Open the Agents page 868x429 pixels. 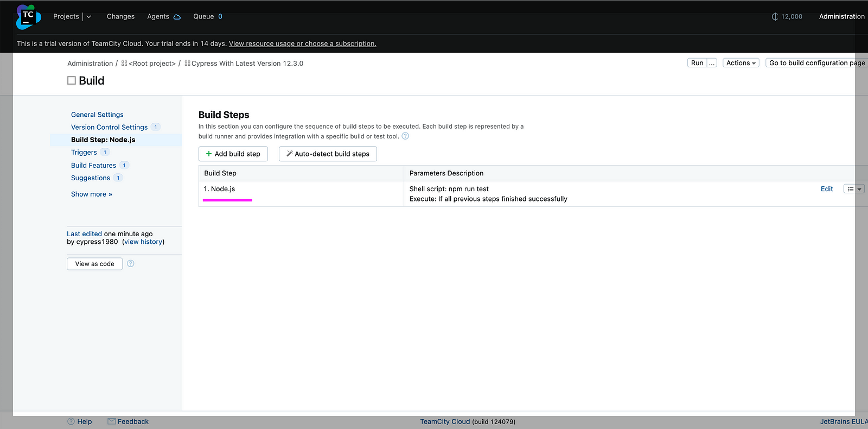coord(158,17)
